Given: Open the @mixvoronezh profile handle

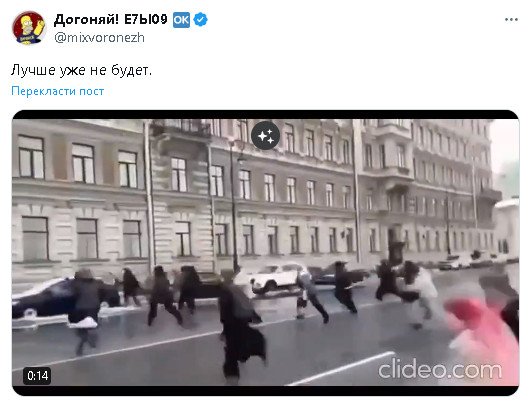Looking at the screenshot, I should coord(99,38).
